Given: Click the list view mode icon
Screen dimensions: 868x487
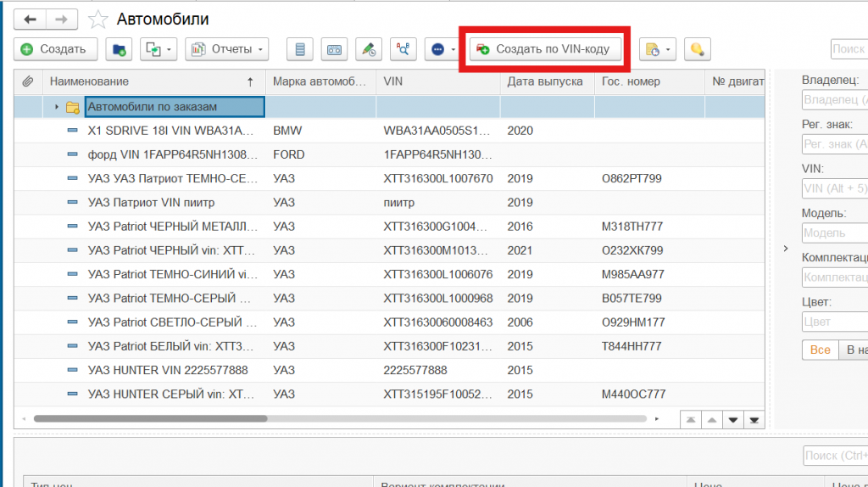Looking at the screenshot, I should [299, 49].
